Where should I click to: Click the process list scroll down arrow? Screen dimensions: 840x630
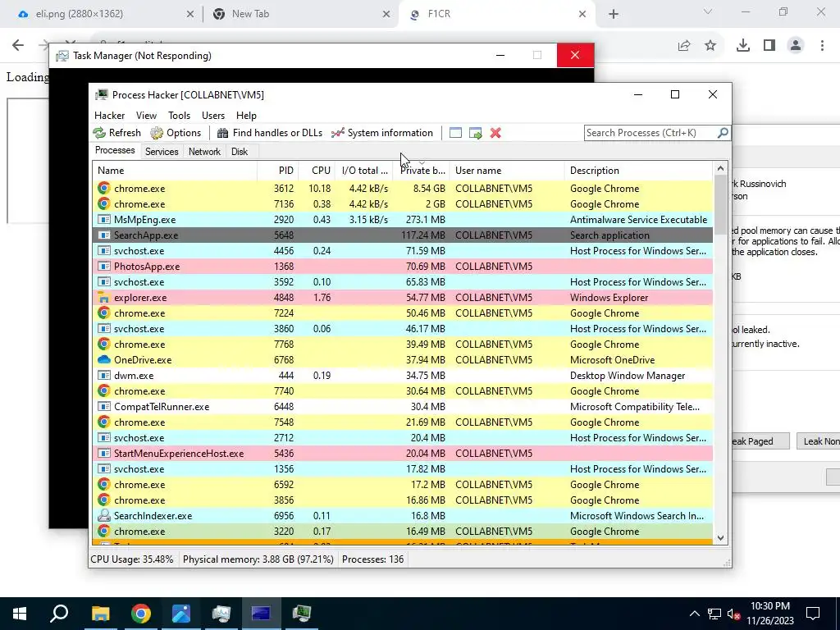720,538
